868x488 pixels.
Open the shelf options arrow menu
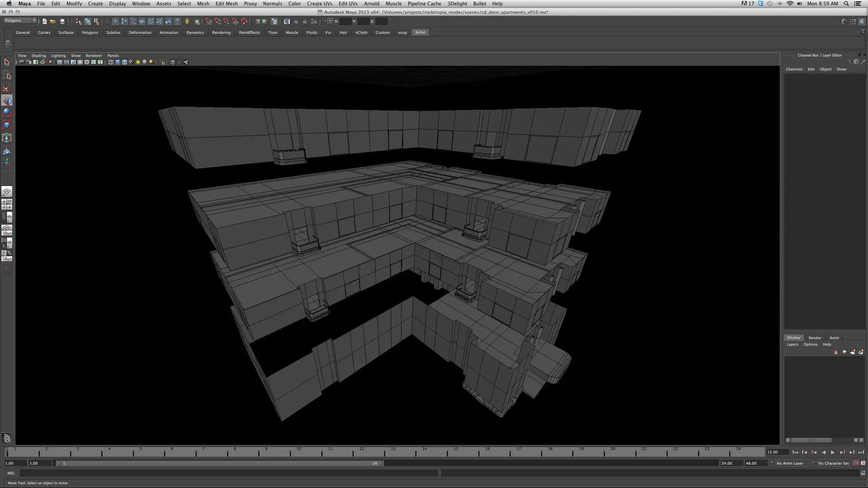tap(7, 46)
